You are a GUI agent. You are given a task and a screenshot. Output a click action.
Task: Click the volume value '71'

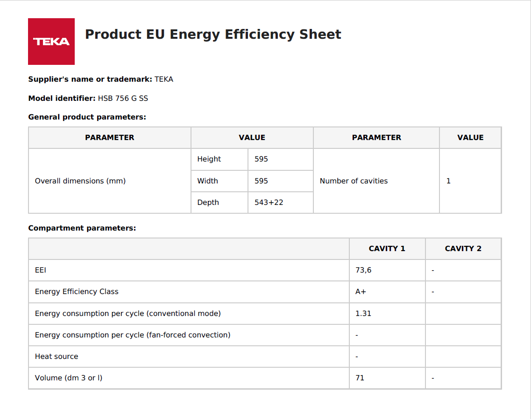click(360, 378)
